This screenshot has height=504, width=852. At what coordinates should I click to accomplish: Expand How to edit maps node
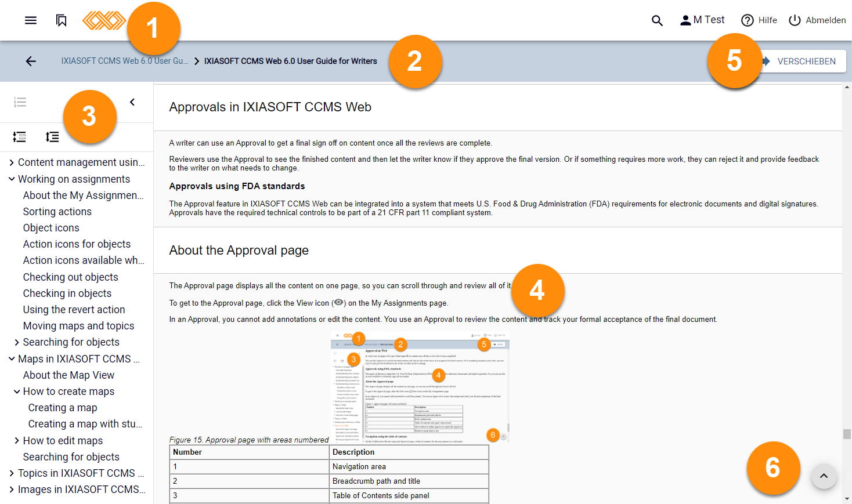click(17, 441)
